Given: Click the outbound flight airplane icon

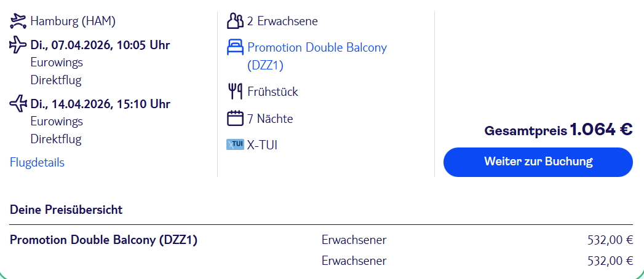Looking at the screenshot, I should pos(18,45).
